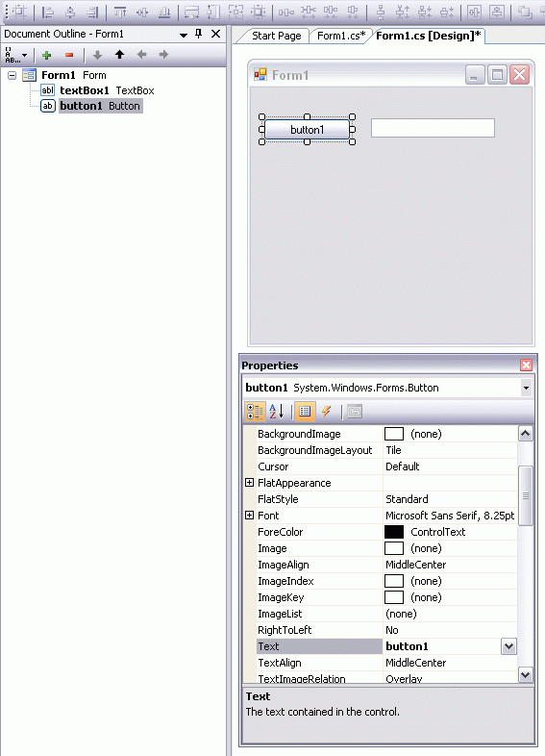Image resolution: width=545 pixels, height=756 pixels.
Task: Click Make Horizontal Spacing Equal icon
Action: coord(286,12)
